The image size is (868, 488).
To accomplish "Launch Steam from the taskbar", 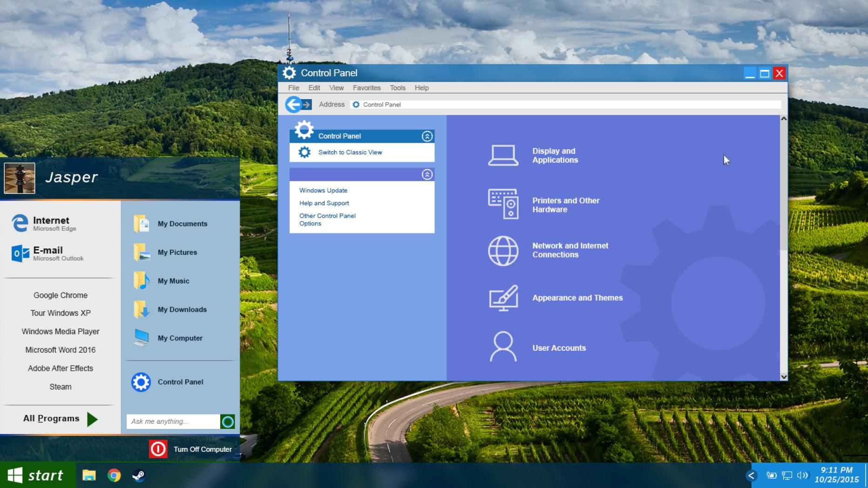I will coord(138,475).
